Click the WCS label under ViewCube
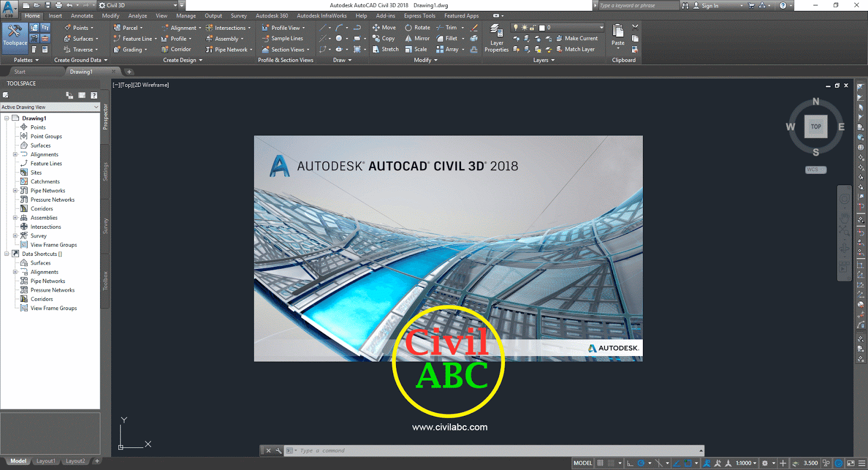868x470 pixels. coord(815,170)
